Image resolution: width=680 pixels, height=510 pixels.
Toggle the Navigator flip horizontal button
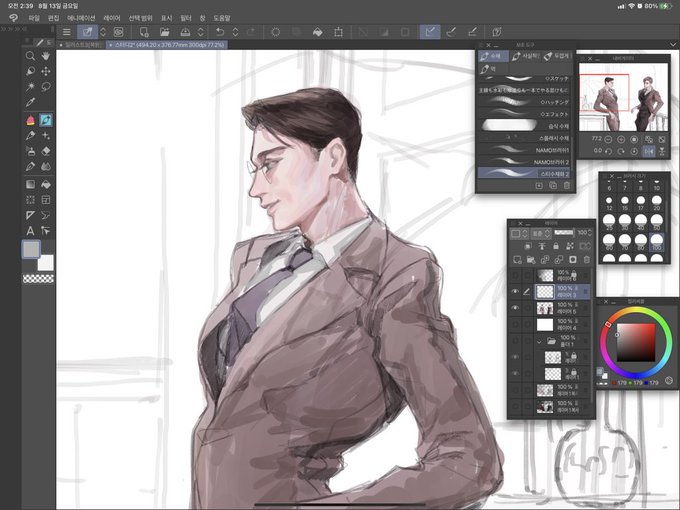coord(649,151)
